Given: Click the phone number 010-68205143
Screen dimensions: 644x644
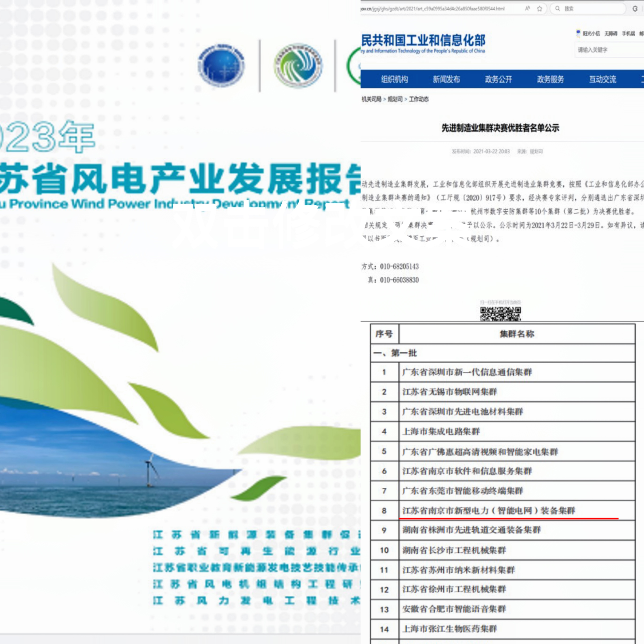Looking at the screenshot, I should point(399,266).
